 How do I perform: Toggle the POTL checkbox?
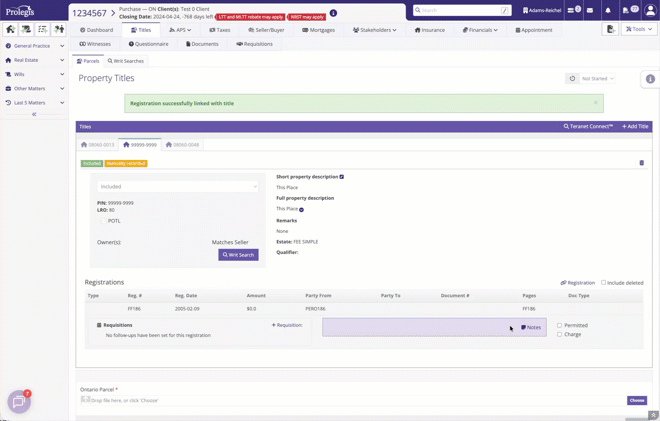(x=103, y=221)
